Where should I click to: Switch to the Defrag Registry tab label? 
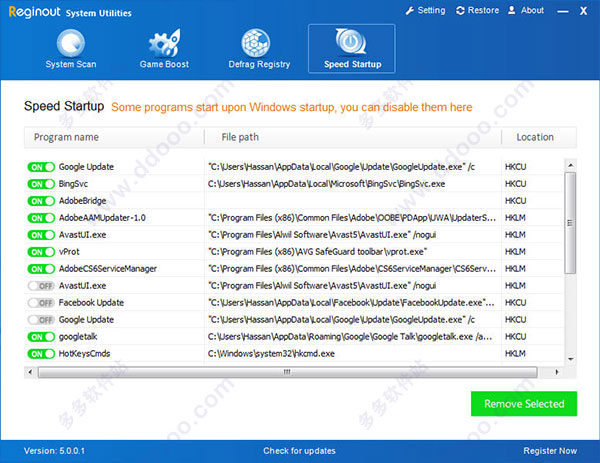click(x=259, y=64)
